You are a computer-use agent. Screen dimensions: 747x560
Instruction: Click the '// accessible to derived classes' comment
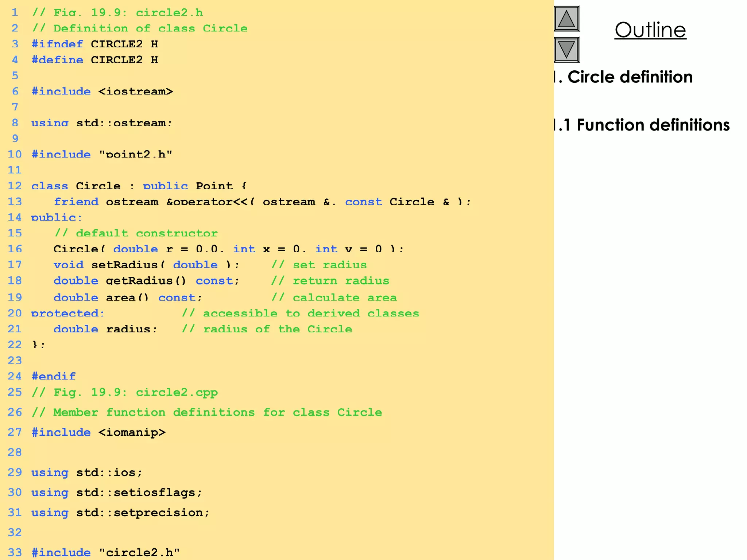point(300,313)
